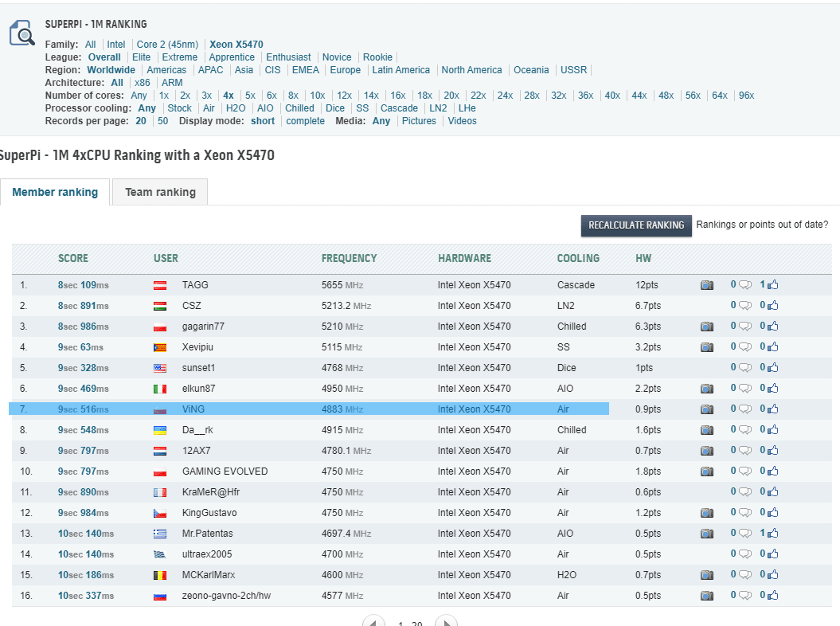Screen dimensions: 840x626
Task: Open comments bubble in CSZ row
Action: (x=745, y=306)
